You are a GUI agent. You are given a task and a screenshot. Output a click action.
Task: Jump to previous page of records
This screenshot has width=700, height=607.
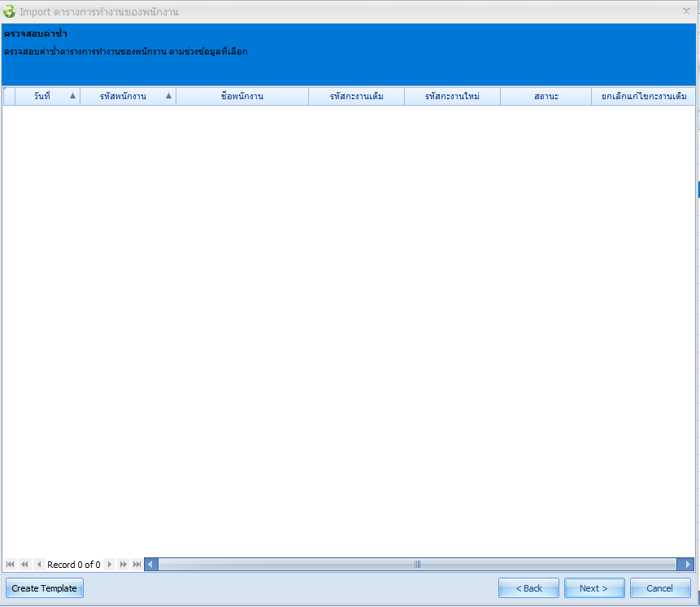(24, 564)
